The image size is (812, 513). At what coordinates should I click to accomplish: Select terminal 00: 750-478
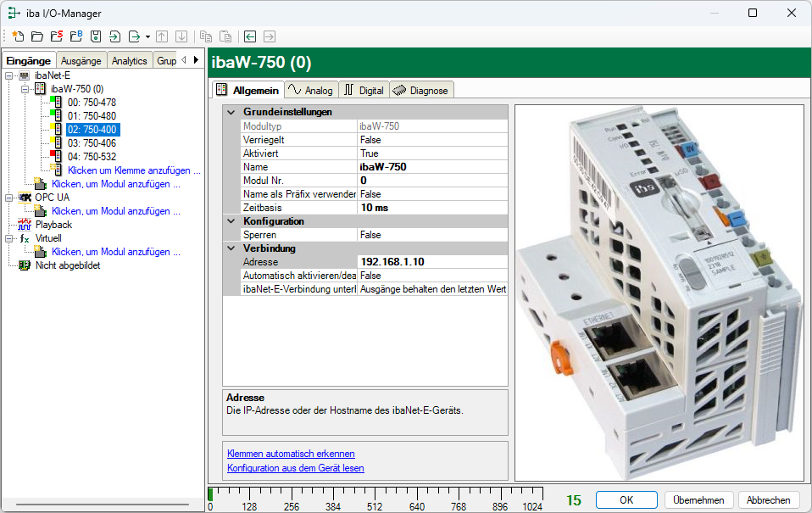92,103
